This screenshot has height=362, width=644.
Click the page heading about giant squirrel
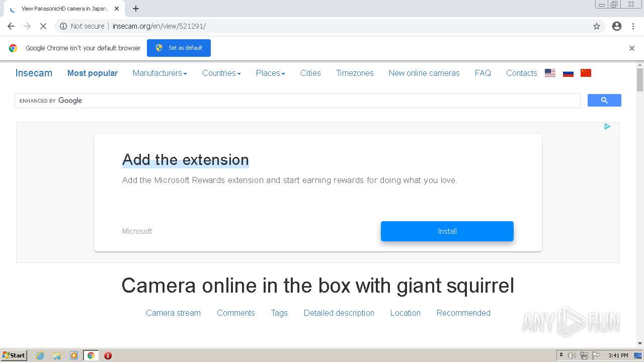tap(318, 286)
